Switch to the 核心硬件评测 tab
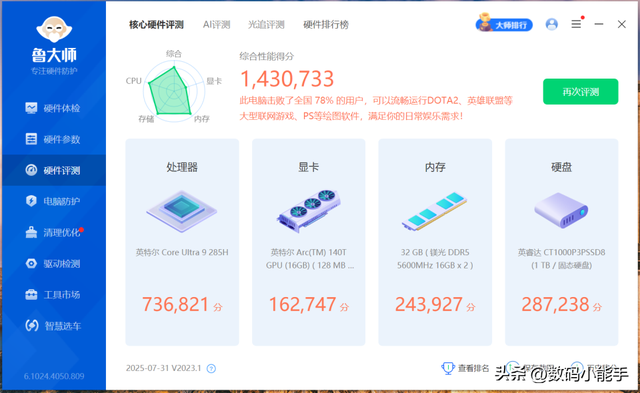This screenshot has height=393, width=640. tap(156, 25)
